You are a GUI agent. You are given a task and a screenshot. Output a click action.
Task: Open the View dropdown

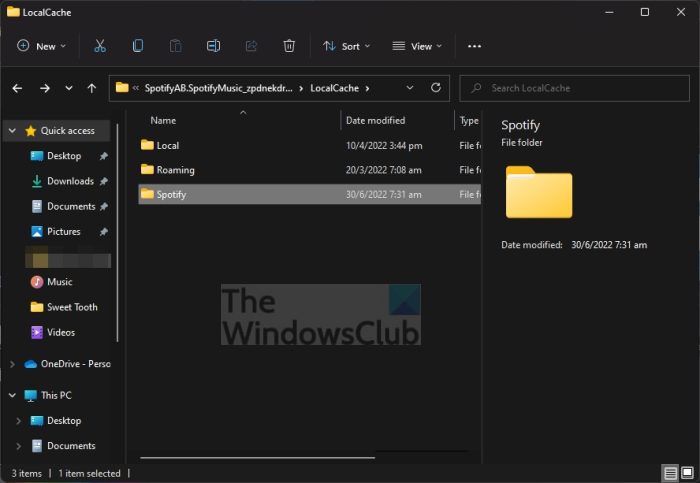click(417, 46)
